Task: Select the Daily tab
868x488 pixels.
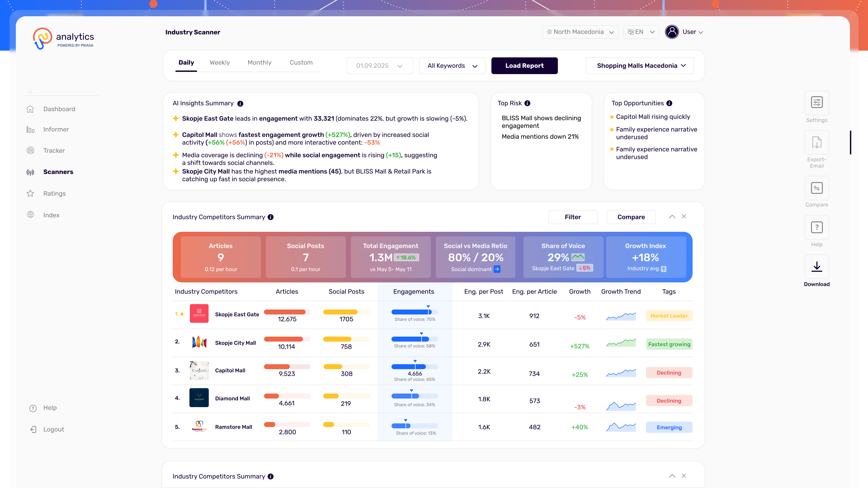Action: pyautogui.click(x=186, y=63)
